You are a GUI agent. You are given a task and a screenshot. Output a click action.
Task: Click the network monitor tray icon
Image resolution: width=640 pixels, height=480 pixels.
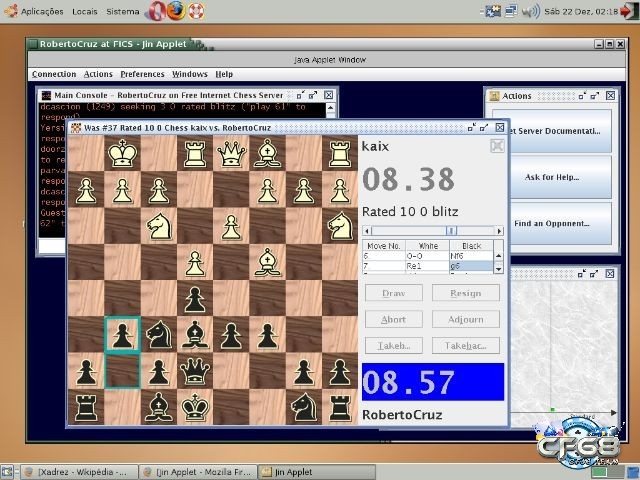[x=511, y=11]
